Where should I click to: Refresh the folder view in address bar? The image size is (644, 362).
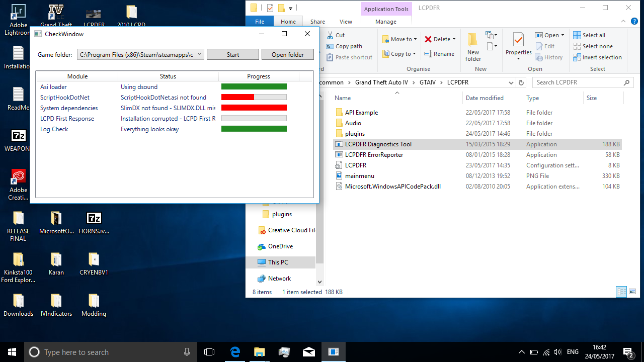tap(521, 82)
